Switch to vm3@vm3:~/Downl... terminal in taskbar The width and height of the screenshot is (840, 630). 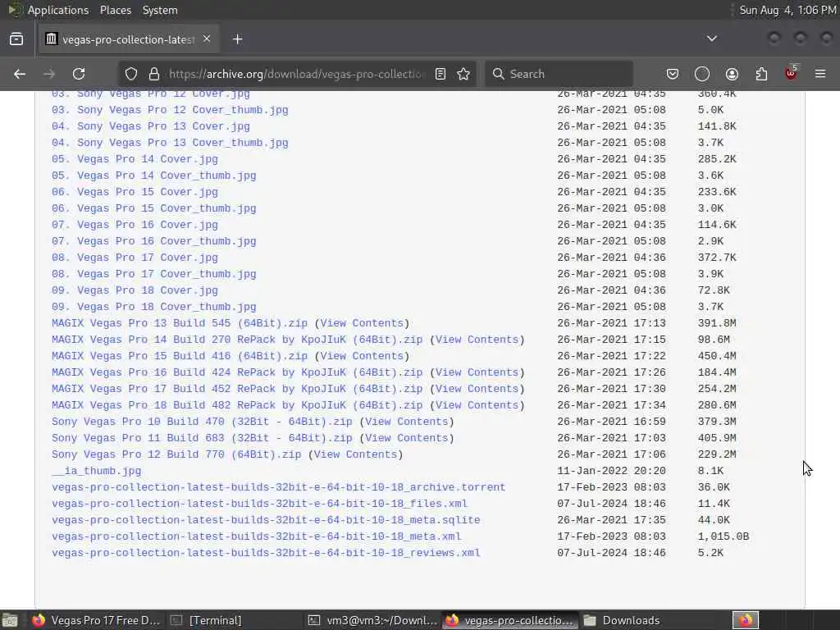[x=372, y=620]
